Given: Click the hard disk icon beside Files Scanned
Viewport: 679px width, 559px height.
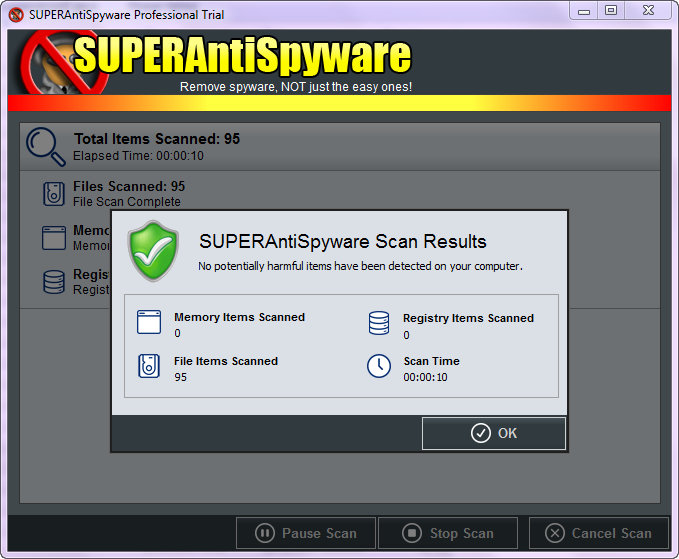Looking at the screenshot, I should [x=54, y=194].
